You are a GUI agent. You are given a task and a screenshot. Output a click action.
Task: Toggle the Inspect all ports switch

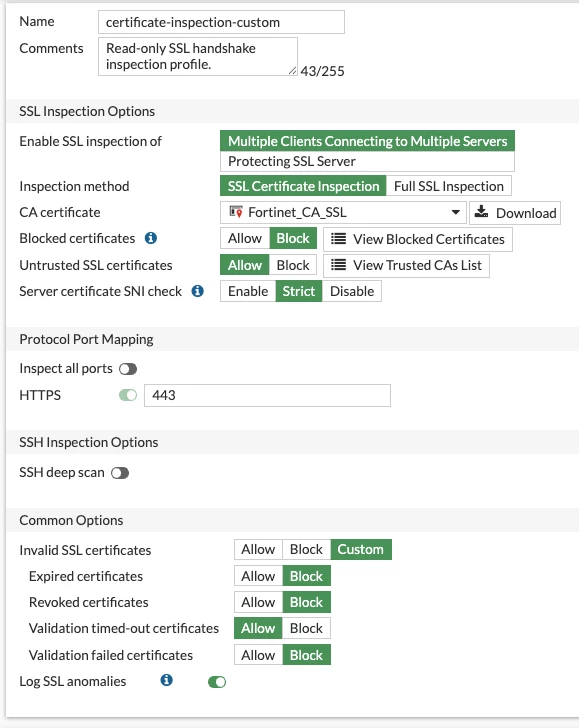pyautogui.click(x=128, y=369)
